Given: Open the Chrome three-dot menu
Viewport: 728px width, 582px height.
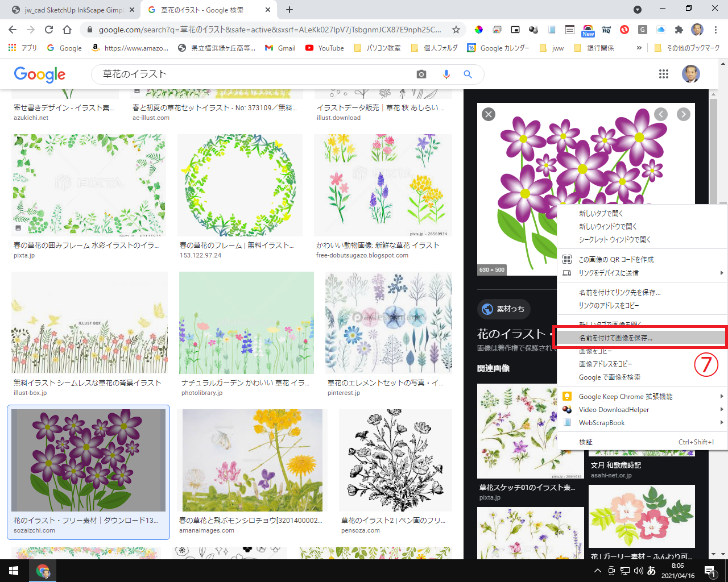Looking at the screenshot, I should coord(716,30).
